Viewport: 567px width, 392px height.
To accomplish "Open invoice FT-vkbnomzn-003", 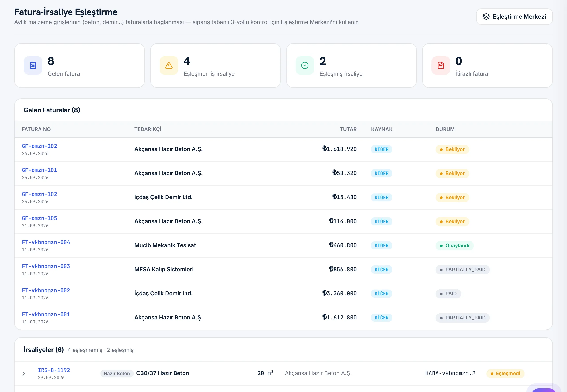I will [46, 266].
